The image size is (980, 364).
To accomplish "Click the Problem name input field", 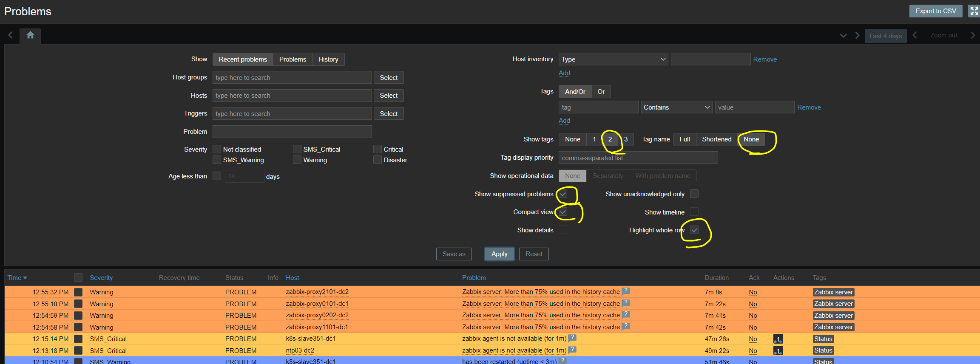I will [x=292, y=132].
